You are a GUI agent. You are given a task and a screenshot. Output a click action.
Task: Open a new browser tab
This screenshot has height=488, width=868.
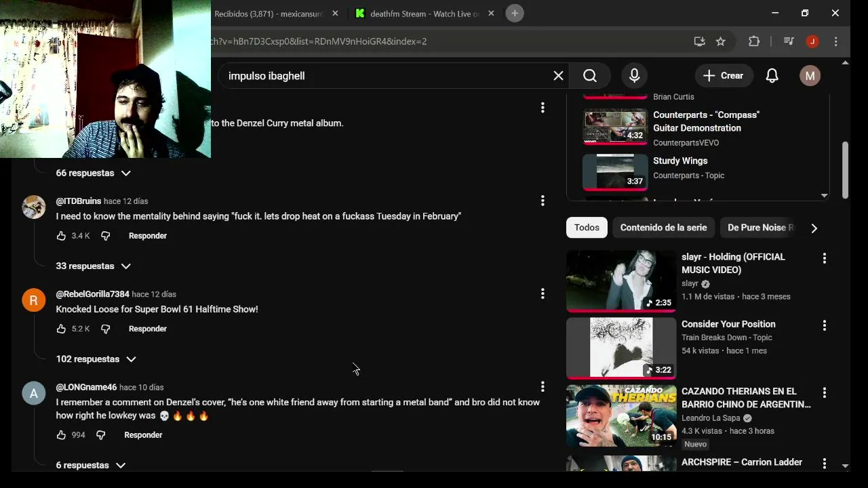[515, 14]
